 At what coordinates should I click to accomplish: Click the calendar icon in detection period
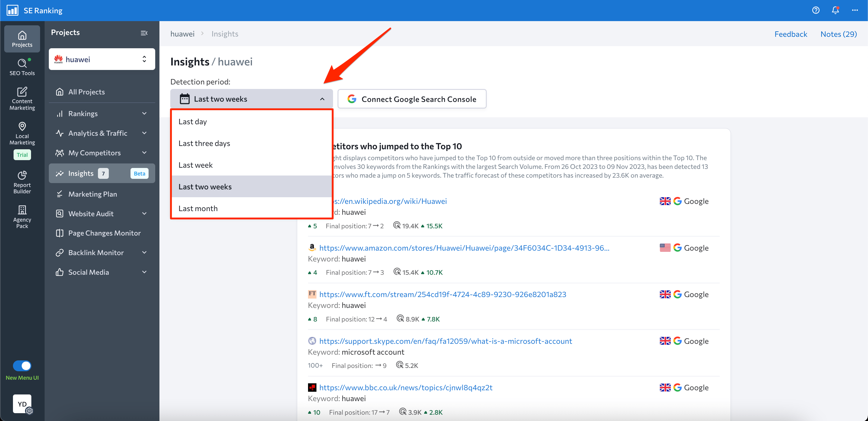[x=184, y=99]
